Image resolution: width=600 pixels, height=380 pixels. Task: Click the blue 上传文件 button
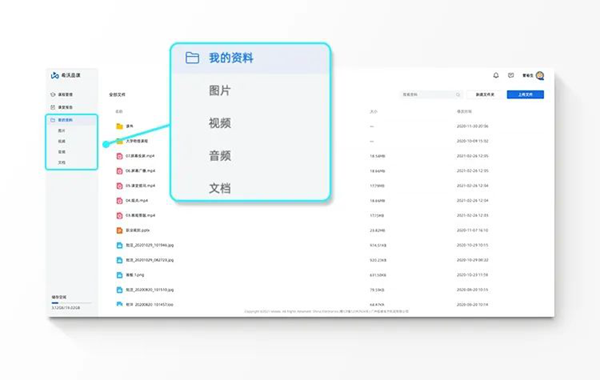(525, 95)
